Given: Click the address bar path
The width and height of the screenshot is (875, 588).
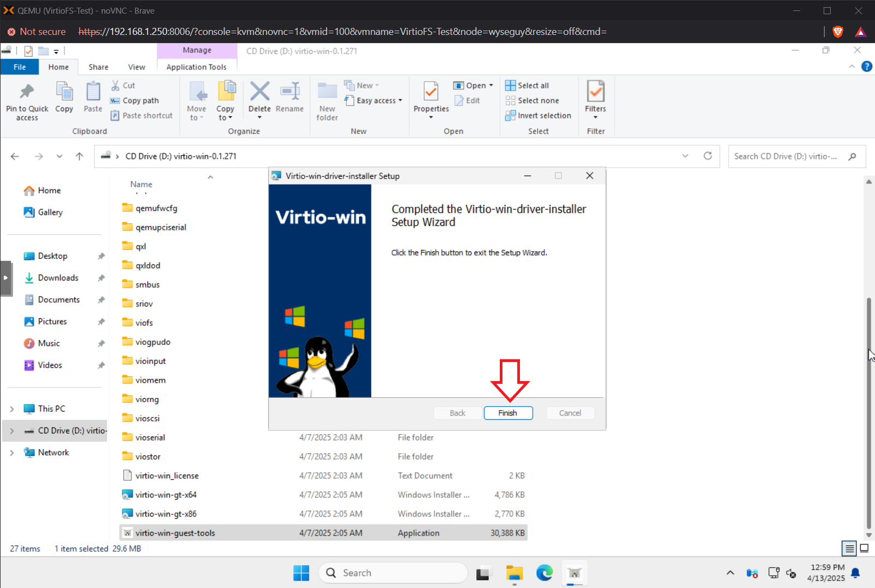Looking at the screenshot, I should (x=181, y=156).
